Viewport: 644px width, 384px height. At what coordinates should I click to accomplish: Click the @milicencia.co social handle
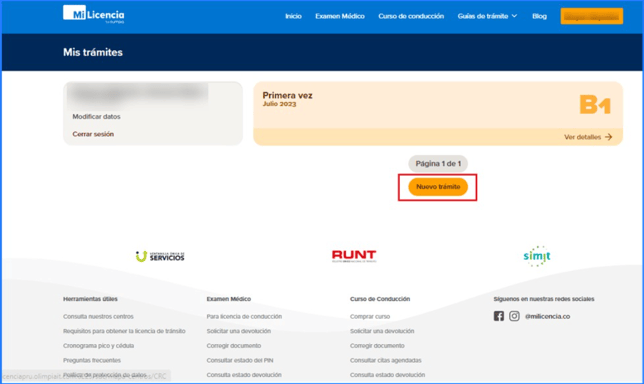(547, 316)
